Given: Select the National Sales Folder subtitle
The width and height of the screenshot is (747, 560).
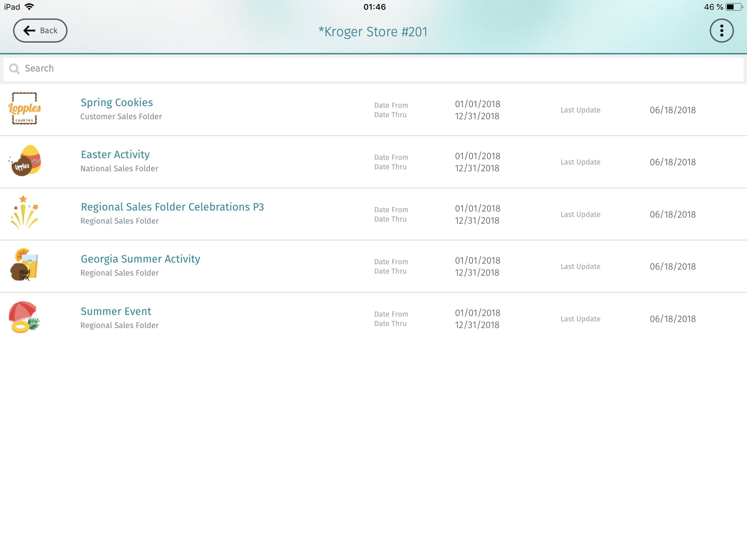Looking at the screenshot, I should [x=119, y=168].
